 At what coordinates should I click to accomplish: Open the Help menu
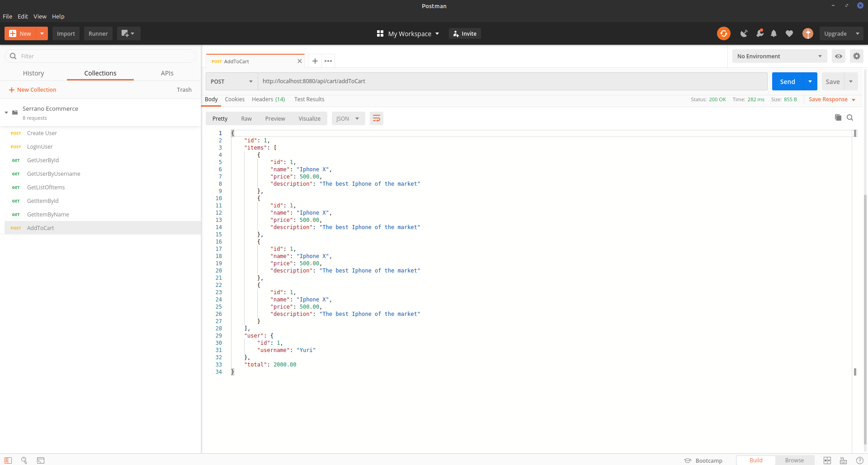click(58, 16)
